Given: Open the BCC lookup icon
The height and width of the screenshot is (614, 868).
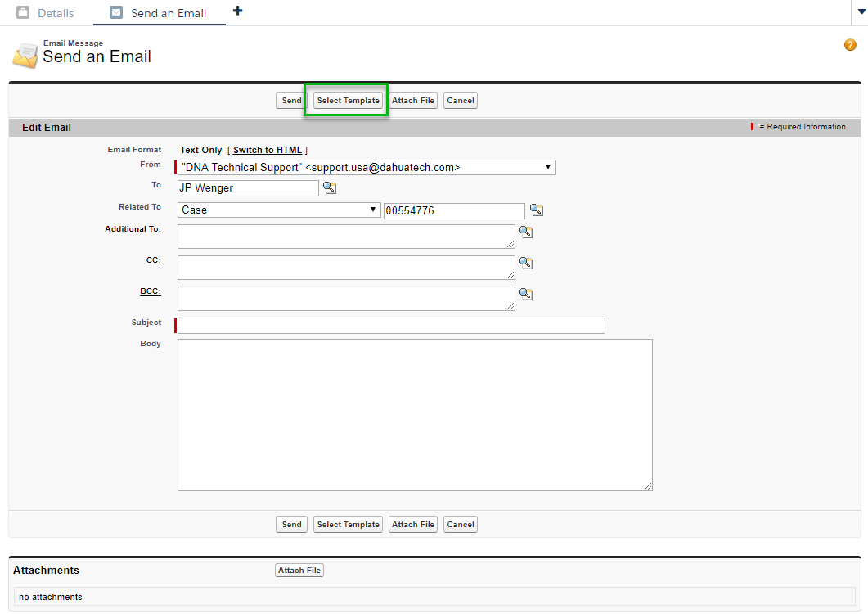Looking at the screenshot, I should [526, 294].
